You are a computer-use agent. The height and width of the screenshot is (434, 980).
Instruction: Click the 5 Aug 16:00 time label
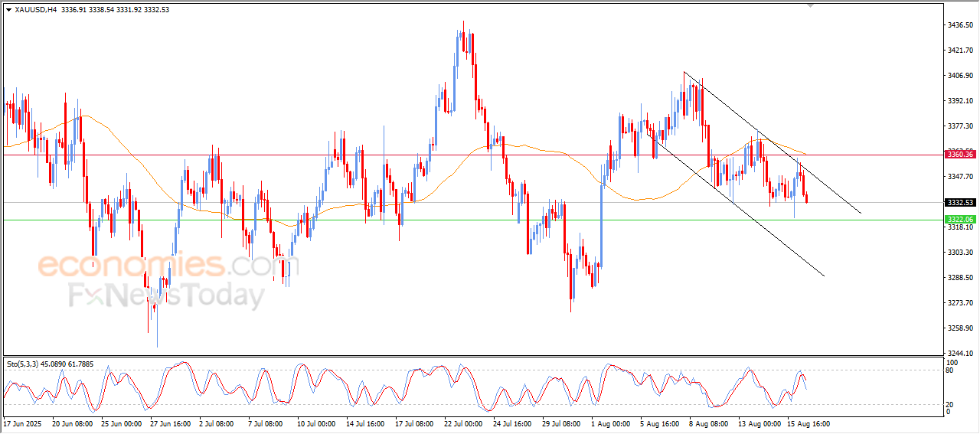click(x=660, y=423)
